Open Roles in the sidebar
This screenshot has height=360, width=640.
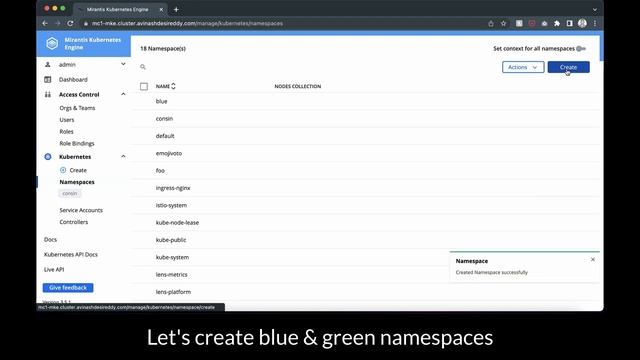click(x=67, y=132)
